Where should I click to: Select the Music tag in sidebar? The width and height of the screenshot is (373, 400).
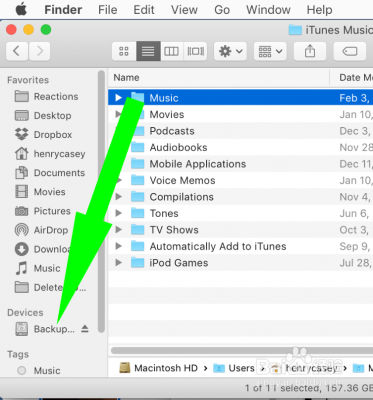tap(39, 370)
